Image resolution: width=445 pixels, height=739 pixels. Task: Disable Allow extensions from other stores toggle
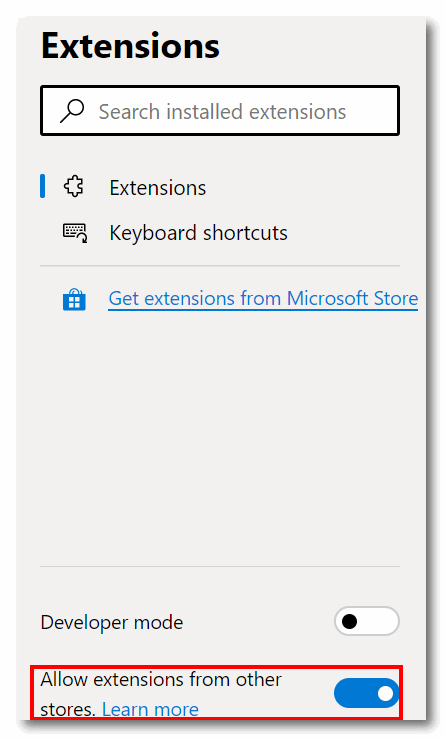click(367, 693)
